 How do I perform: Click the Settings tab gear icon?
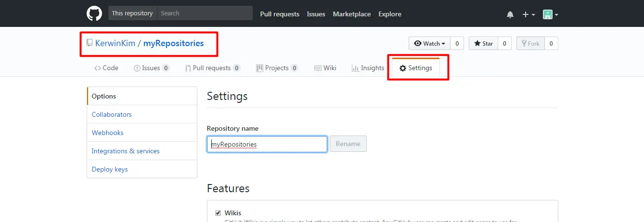(x=403, y=68)
